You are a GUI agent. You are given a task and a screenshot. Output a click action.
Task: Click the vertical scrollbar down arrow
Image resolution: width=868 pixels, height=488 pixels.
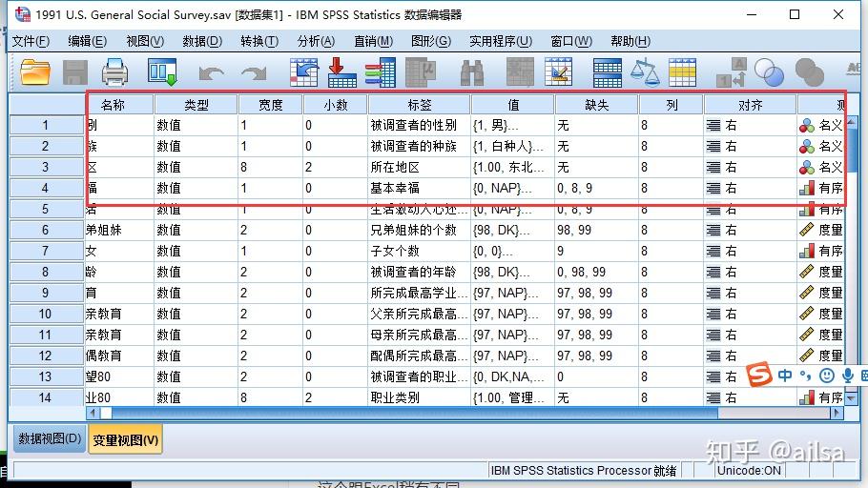[851, 397]
